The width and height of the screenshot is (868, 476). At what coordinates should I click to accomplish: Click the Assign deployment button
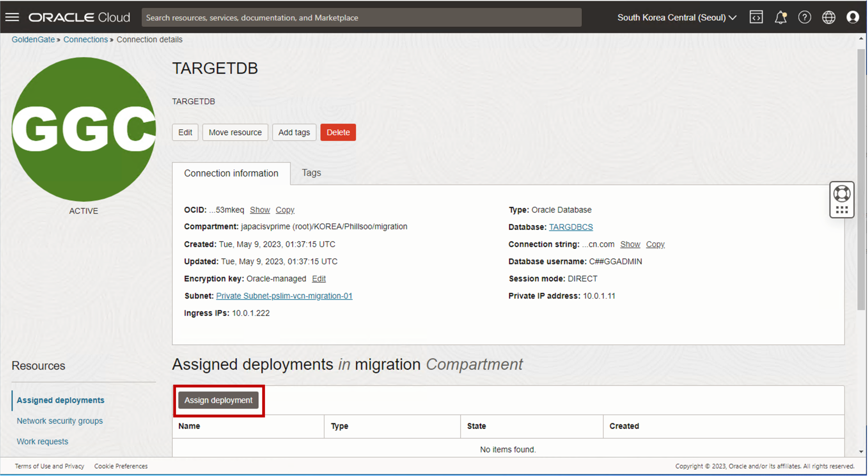pyautogui.click(x=218, y=400)
